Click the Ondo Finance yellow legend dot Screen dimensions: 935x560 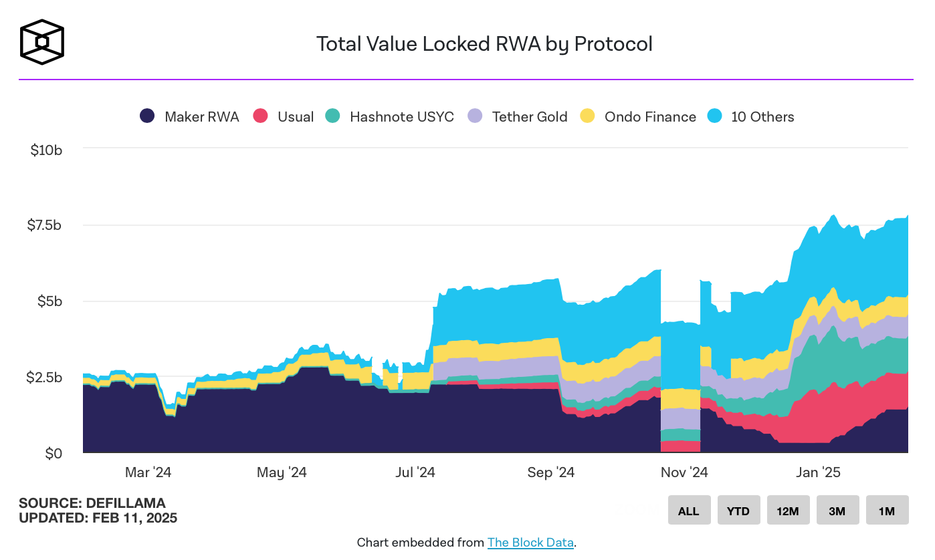(588, 116)
